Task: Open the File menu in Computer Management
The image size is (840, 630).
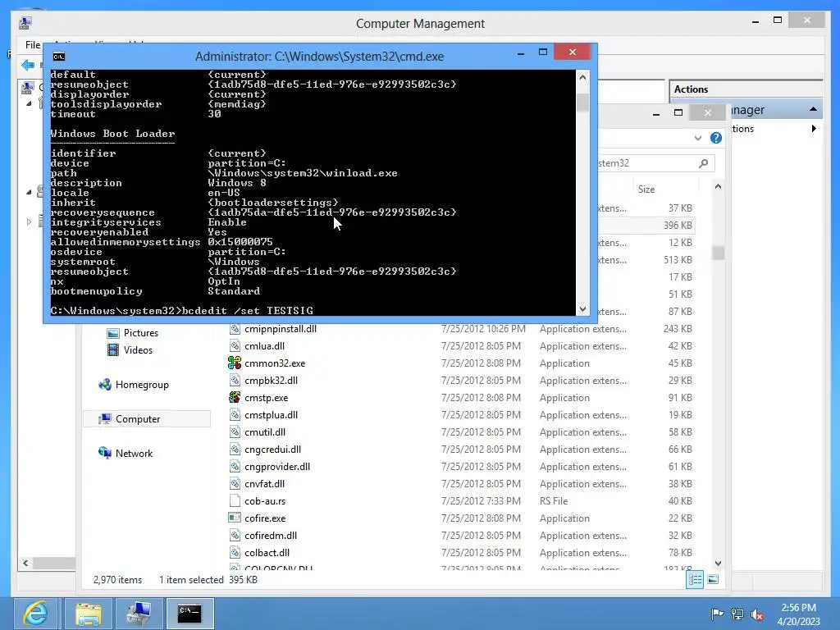Action: point(33,45)
